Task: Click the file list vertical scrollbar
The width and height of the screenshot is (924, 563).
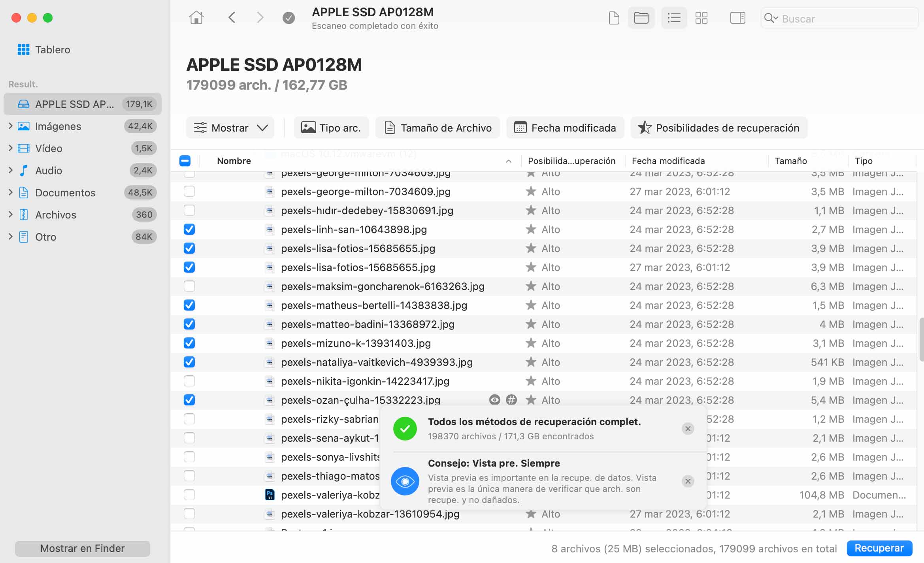Action: click(921, 339)
